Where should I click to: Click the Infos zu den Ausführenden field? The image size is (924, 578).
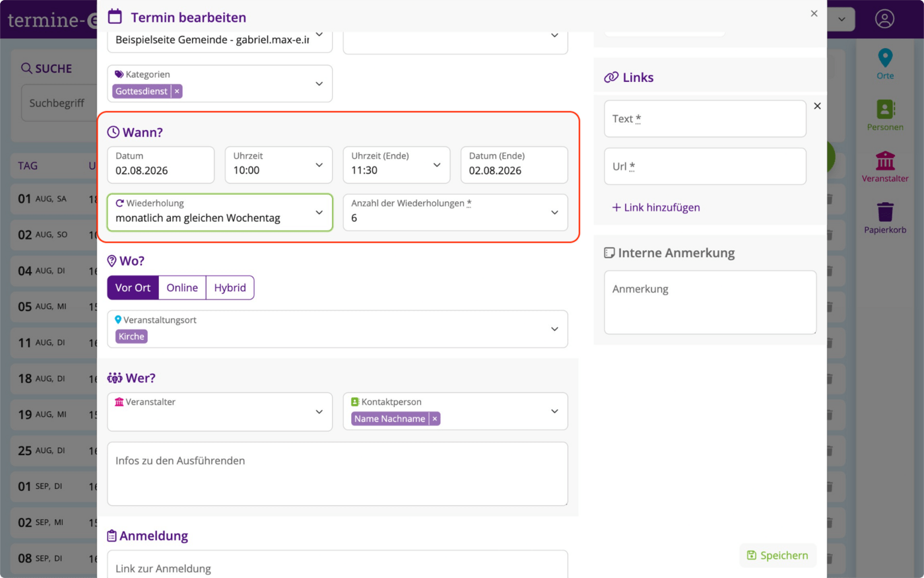337,474
